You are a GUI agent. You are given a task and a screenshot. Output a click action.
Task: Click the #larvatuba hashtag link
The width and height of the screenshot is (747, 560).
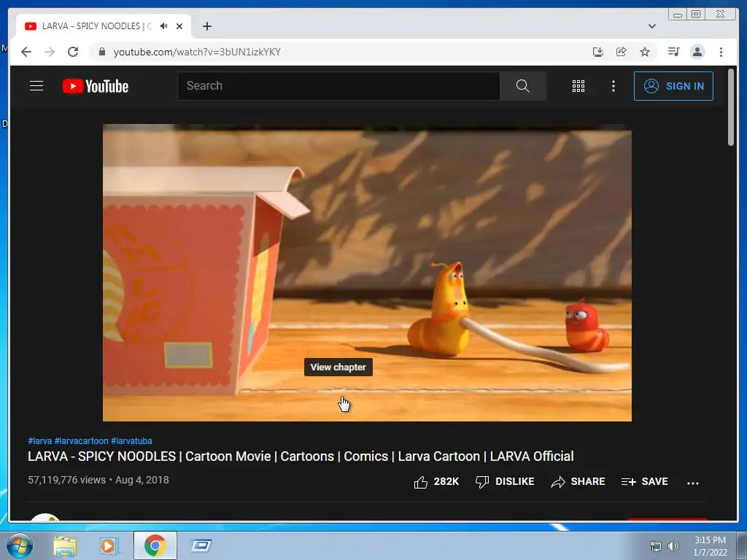pos(131,441)
